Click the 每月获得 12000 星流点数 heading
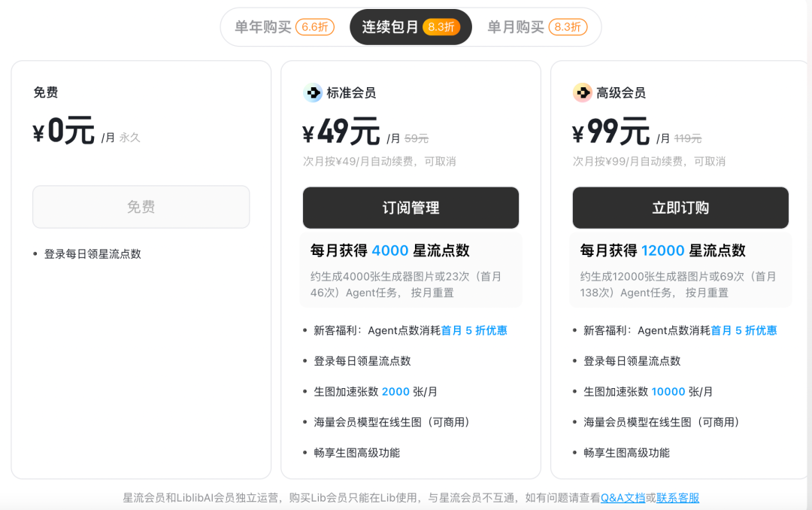The image size is (812, 510). [662, 250]
